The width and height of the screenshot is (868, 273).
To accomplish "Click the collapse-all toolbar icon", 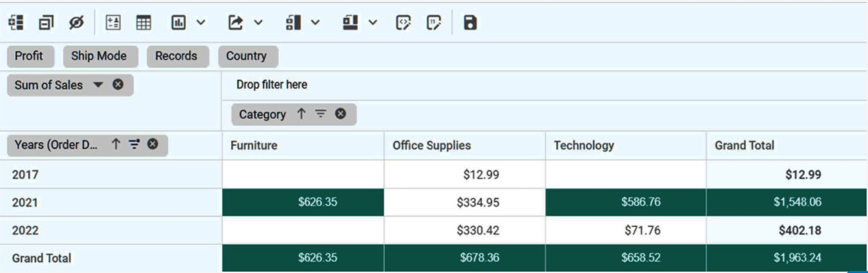I will [47, 23].
